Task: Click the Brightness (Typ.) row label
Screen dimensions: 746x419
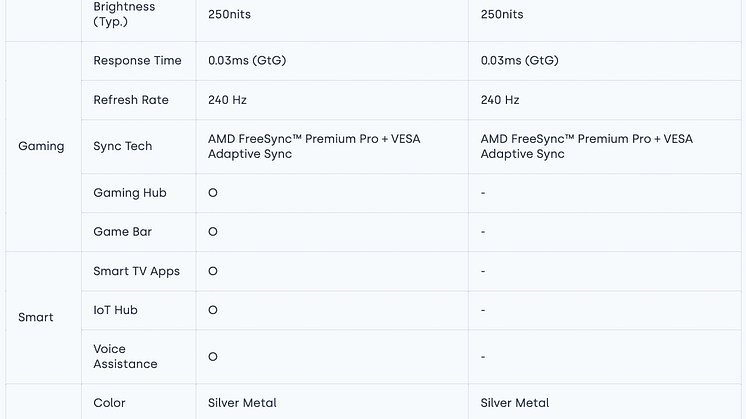Action: (124, 14)
